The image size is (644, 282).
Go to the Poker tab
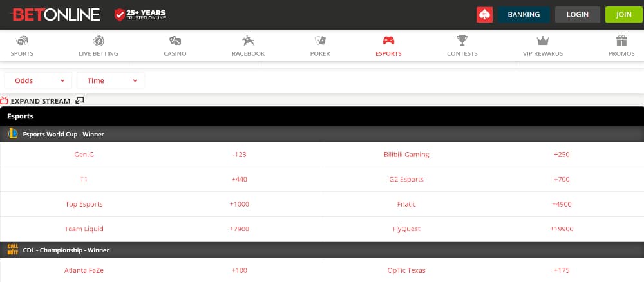[320, 53]
